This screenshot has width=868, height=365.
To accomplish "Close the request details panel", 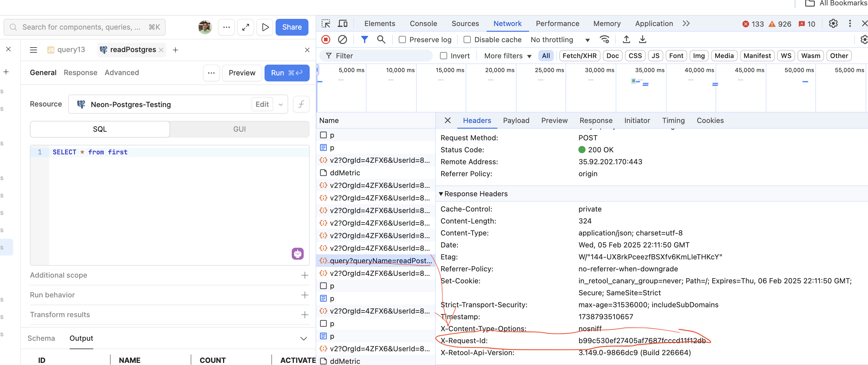I will 447,121.
